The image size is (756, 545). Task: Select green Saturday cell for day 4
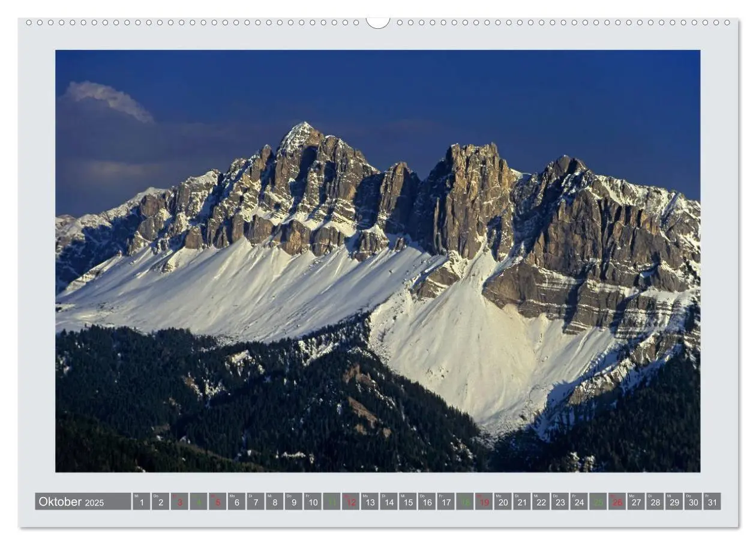click(x=198, y=501)
